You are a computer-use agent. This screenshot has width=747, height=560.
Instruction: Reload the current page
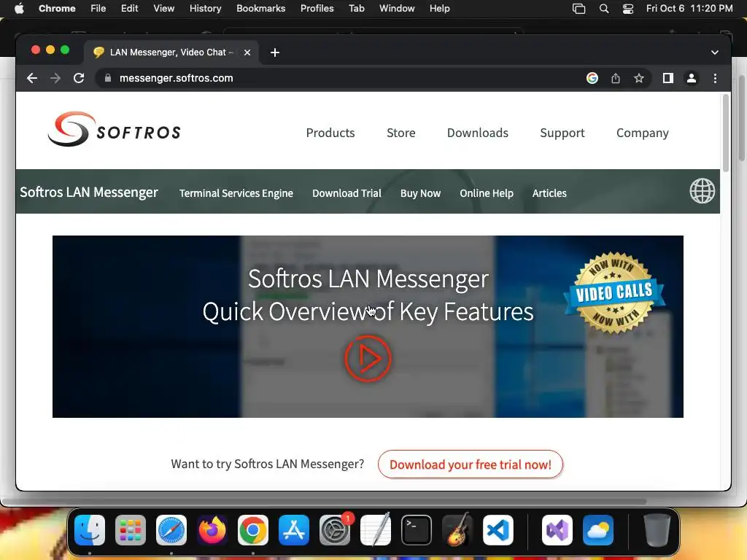point(79,78)
